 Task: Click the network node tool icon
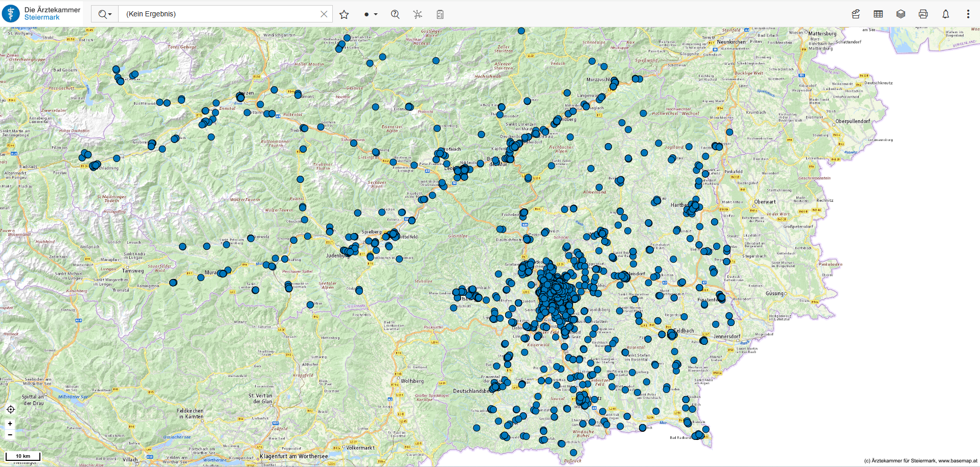(418, 14)
